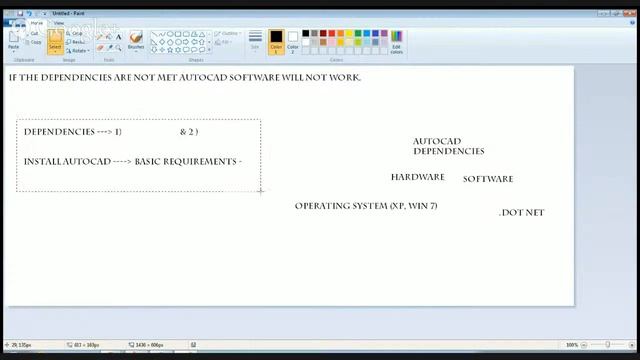Image resolution: width=640 pixels, height=360 pixels.
Task: Click the Select tool icon
Action: tap(55, 37)
